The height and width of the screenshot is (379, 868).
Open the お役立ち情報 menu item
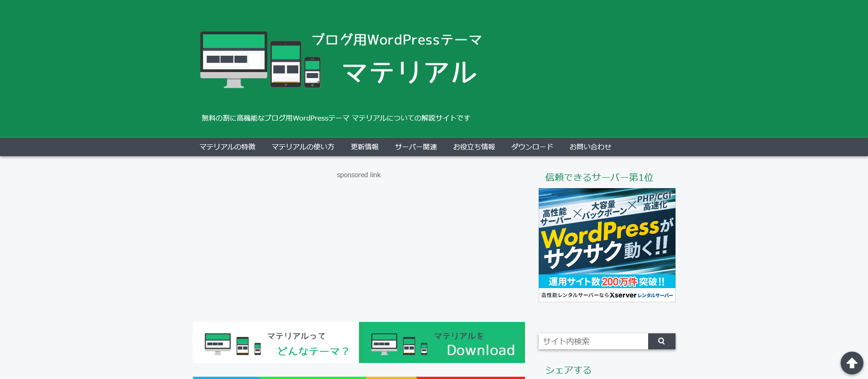474,147
